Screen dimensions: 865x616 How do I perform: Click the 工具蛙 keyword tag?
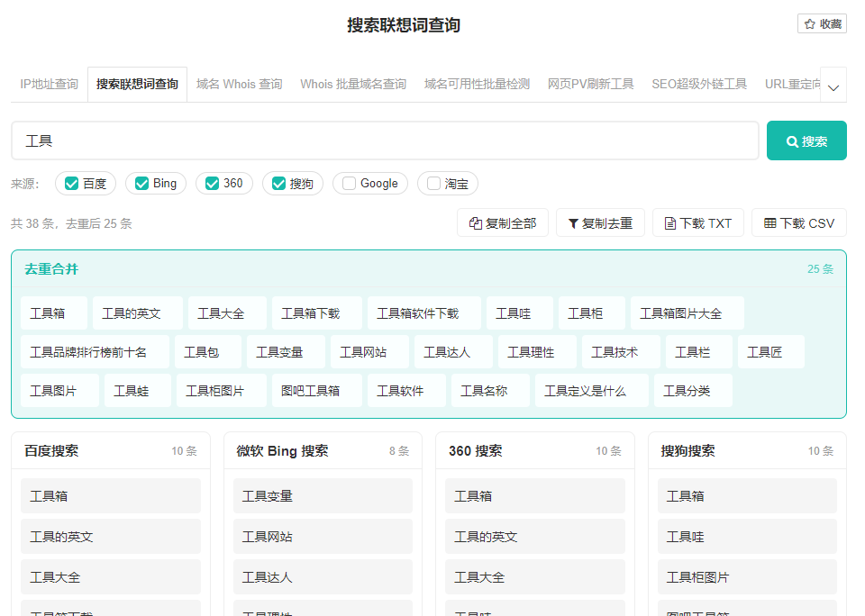[x=137, y=391]
